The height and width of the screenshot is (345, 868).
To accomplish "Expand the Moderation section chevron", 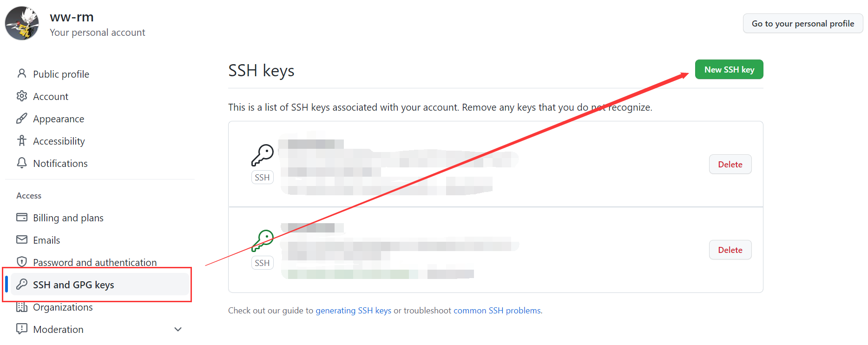I will click(x=178, y=329).
